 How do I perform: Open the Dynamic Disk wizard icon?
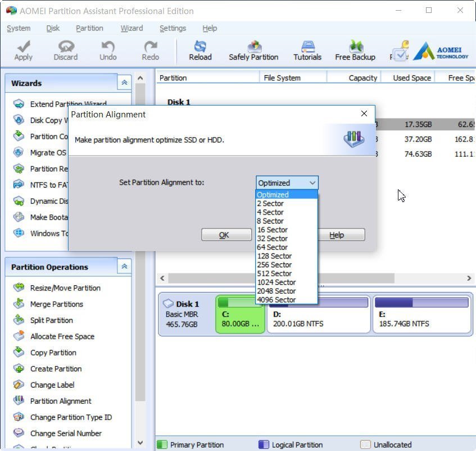pos(19,201)
